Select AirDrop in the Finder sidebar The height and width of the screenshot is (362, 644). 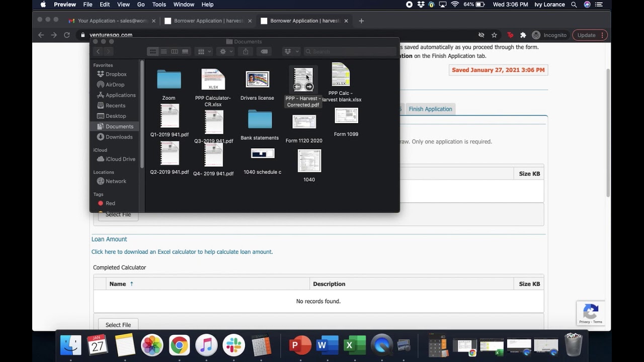[x=115, y=85]
